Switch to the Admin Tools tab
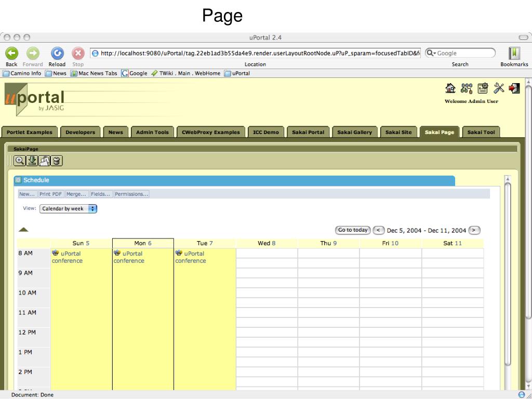This screenshot has width=532, height=399. (x=152, y=132)
